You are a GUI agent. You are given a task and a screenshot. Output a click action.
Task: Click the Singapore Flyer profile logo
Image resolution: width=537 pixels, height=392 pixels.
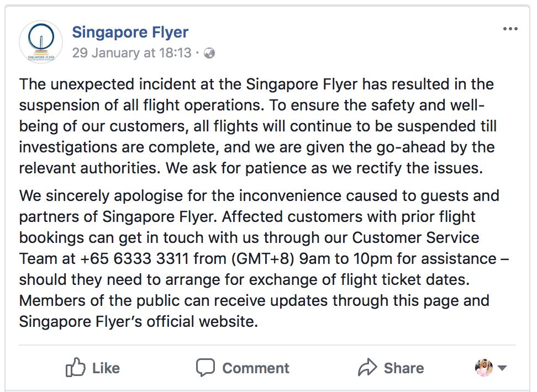[41, 42]
